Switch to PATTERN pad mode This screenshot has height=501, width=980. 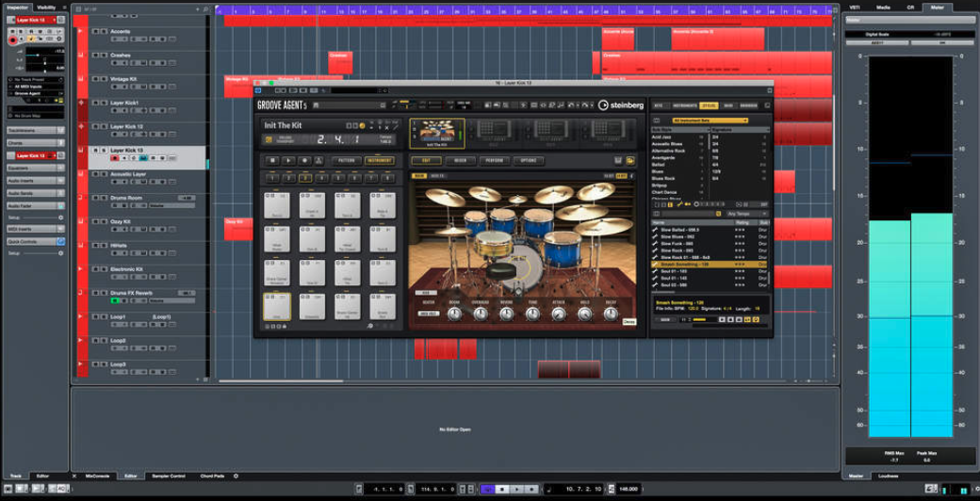(347, 160)
